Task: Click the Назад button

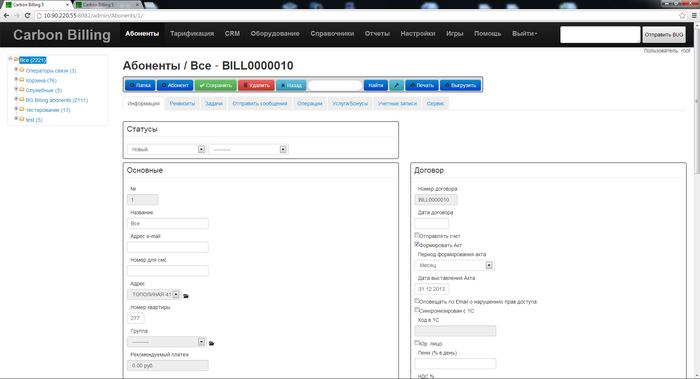Action: click(x=291, y=85)
